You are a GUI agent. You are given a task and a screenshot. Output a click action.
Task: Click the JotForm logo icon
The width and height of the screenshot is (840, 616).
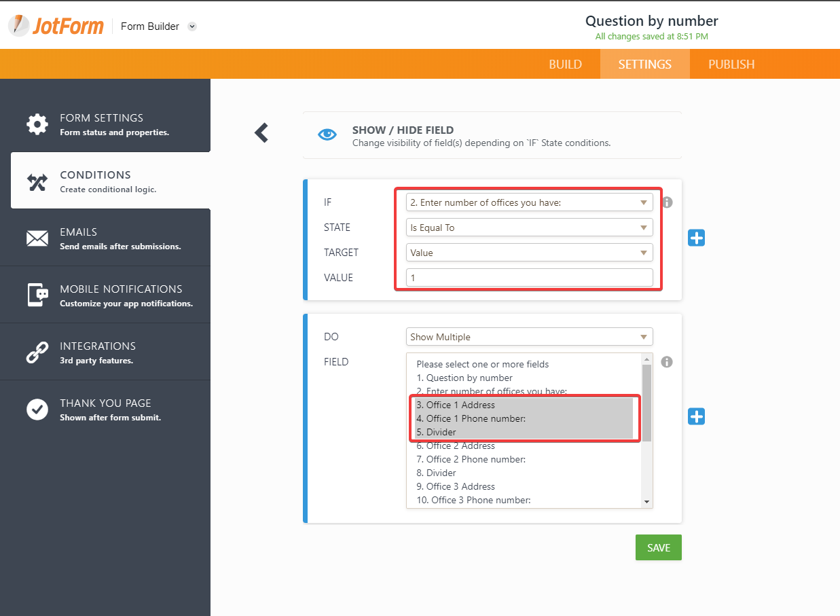(x=19, y=26)
